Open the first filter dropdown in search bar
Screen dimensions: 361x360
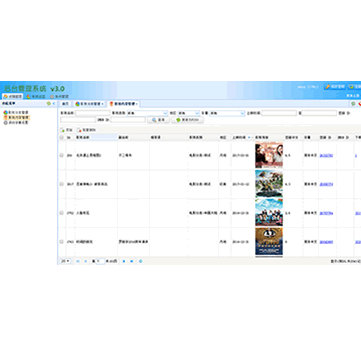pyautogui.click(x=147, y=113)
